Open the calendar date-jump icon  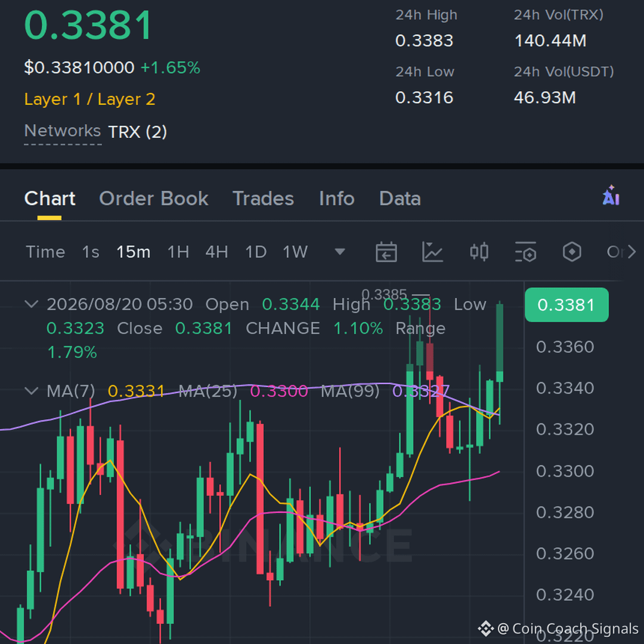(x=386, y=252)
